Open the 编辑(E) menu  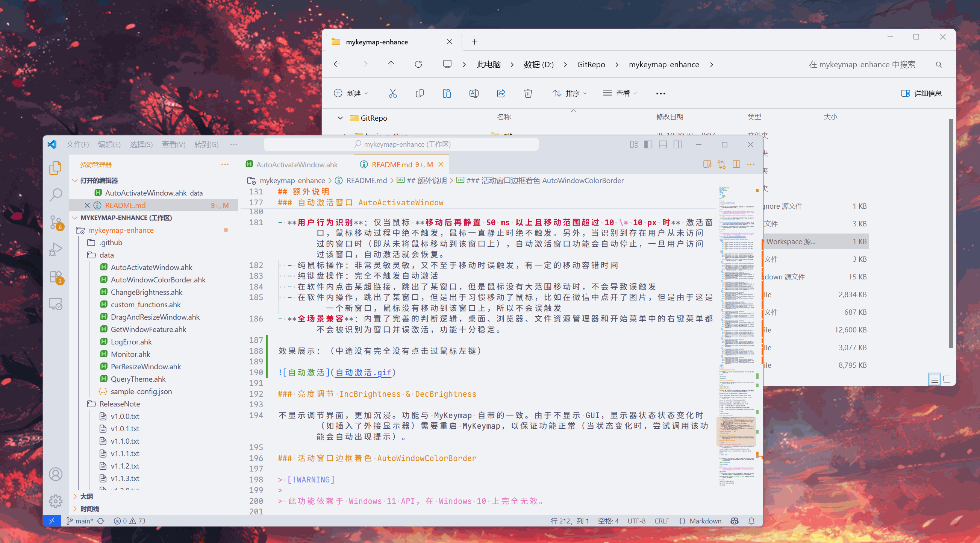point(109,144)
